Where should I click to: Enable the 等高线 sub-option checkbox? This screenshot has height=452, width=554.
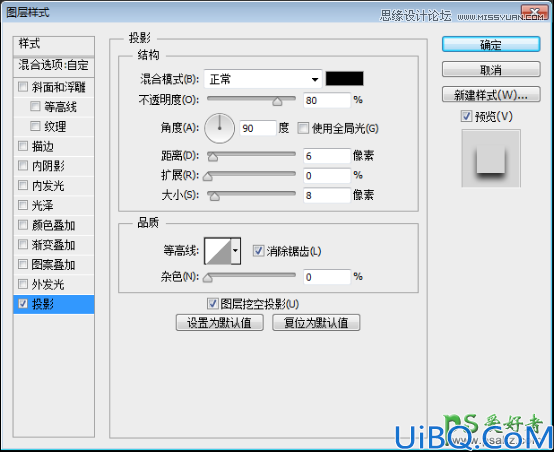tap(35, 106)
